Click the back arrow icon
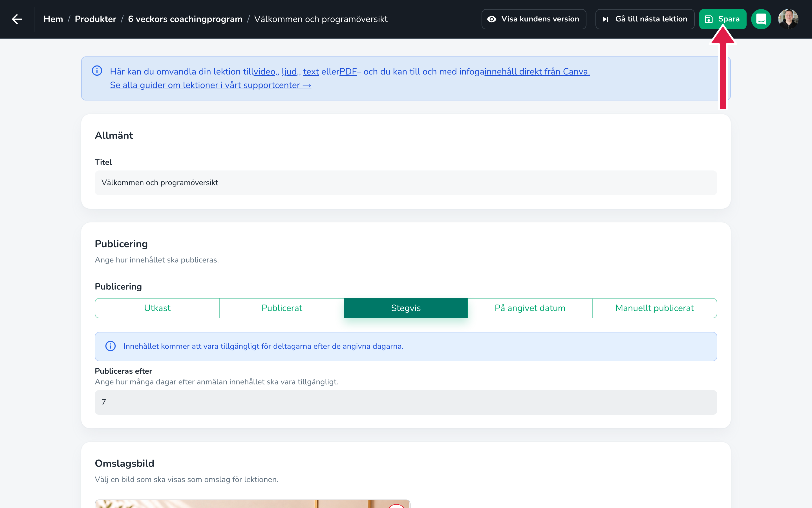This screenshot has height=508, width=812. point(17,19)
